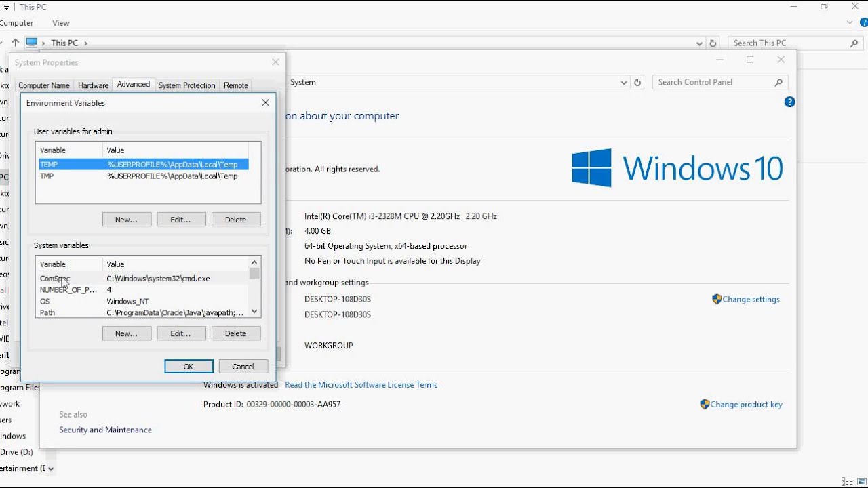868x488 pixels.
Task: Open the System Protection tab
Action: [x=186, y=85]
